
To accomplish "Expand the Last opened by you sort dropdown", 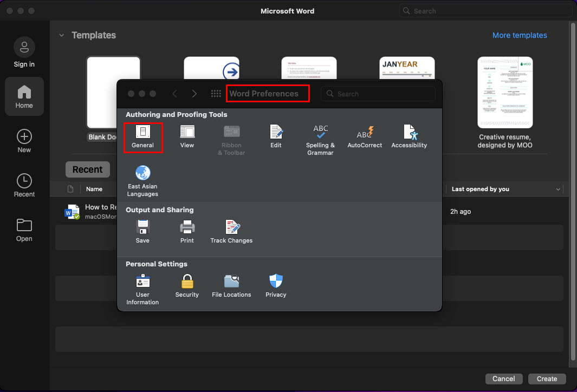I will point(558,190).
